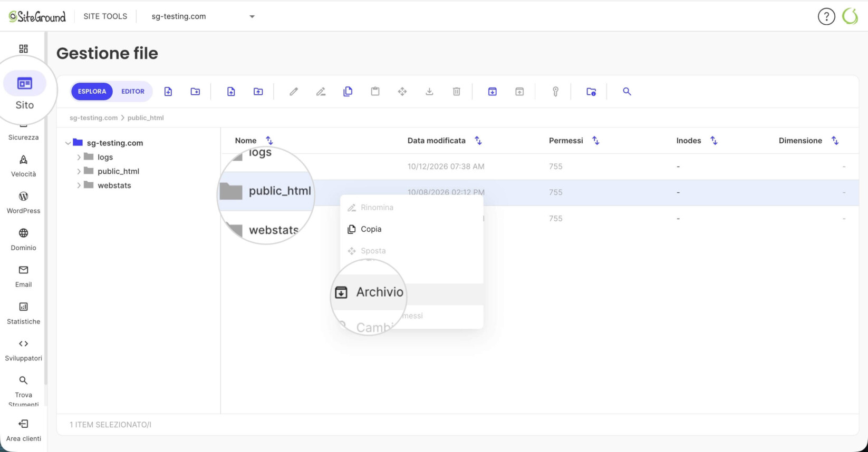The height and width of the screenshot is (452, 868).
Task: Sort the file list by Nome
Action: pos(269,141)
